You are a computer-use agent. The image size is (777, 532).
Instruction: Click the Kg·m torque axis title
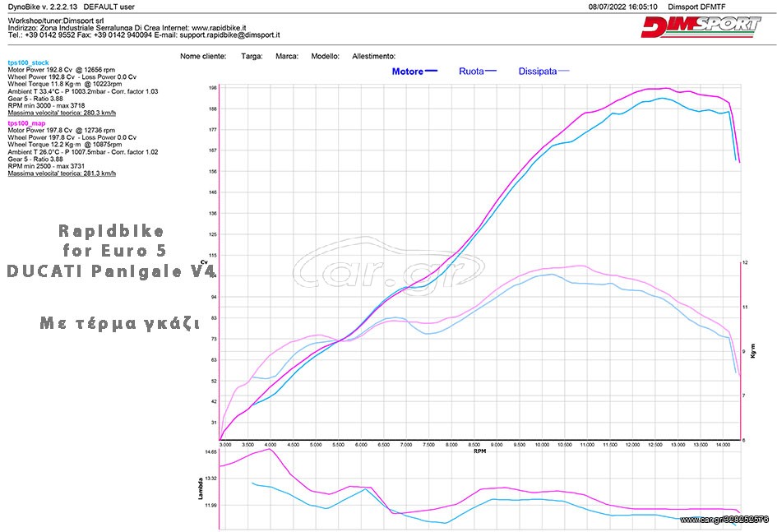753,351
